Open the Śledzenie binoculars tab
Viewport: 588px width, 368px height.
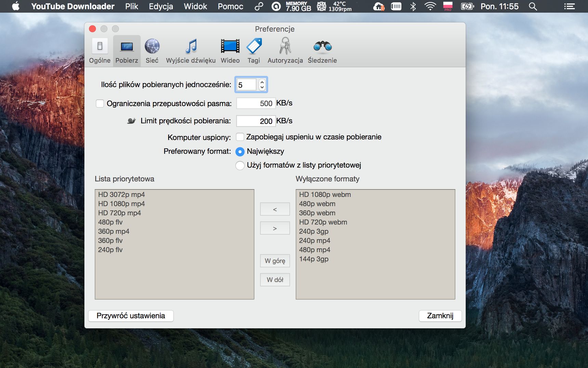(x=322, y=51)
